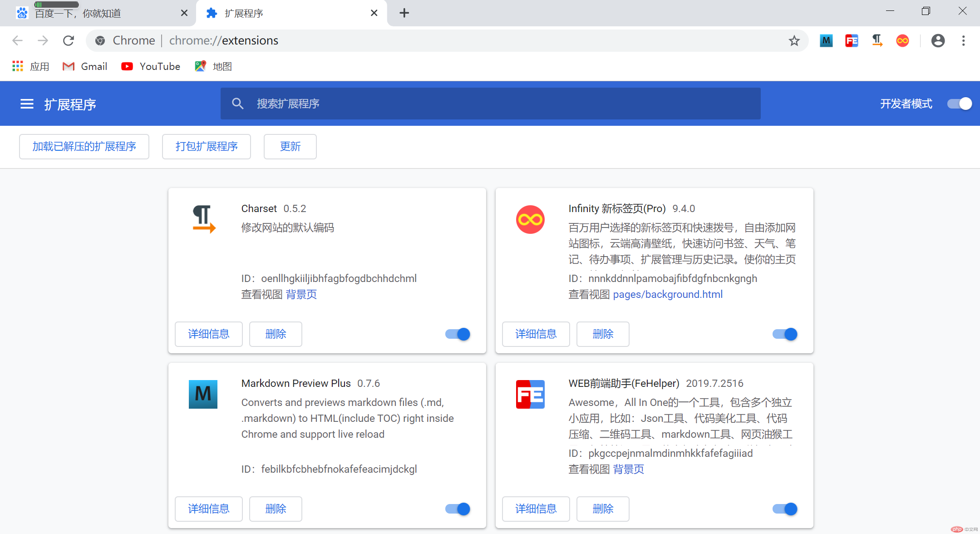Open Charset 详细信息 details

tap(209, 334)
